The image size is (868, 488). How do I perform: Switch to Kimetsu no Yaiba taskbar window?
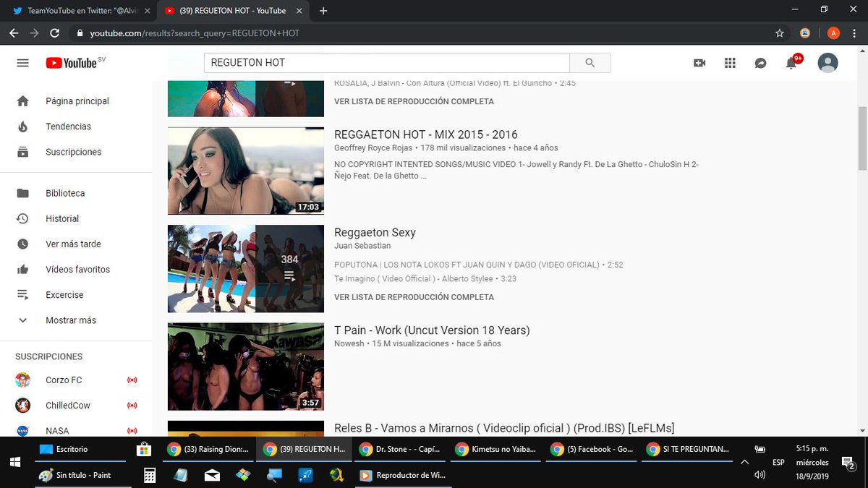[496, 449]
